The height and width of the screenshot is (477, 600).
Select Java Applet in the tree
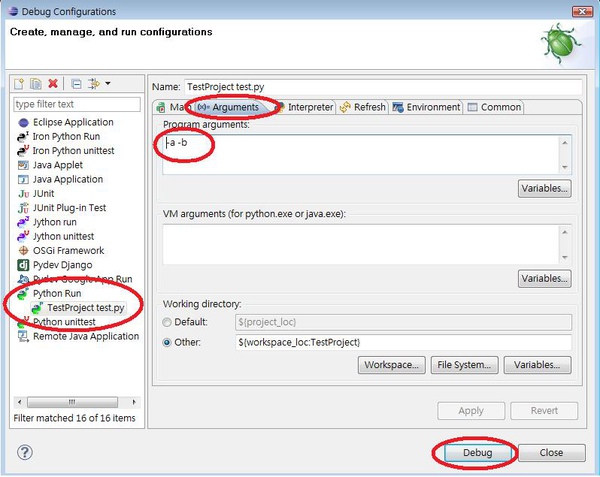coord(57,165)
